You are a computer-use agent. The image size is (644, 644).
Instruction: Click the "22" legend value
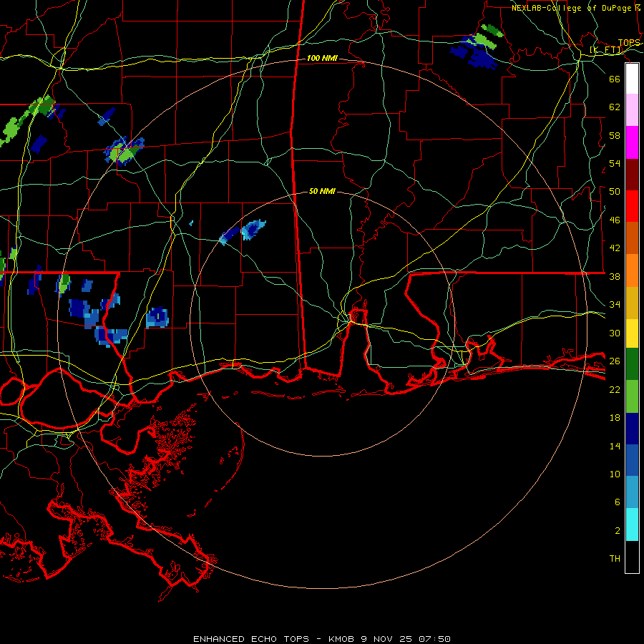coord(615,389)
